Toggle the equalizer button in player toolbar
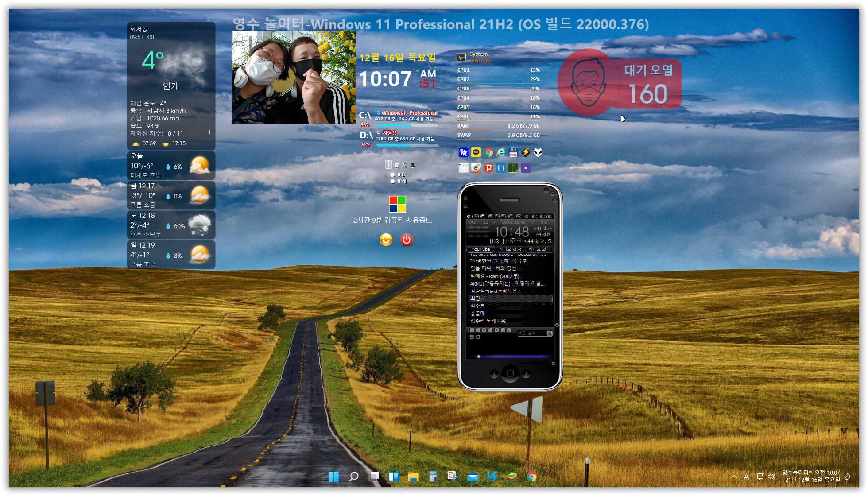The width and height of the screenshot is (868, 496). tap(476, 217)
